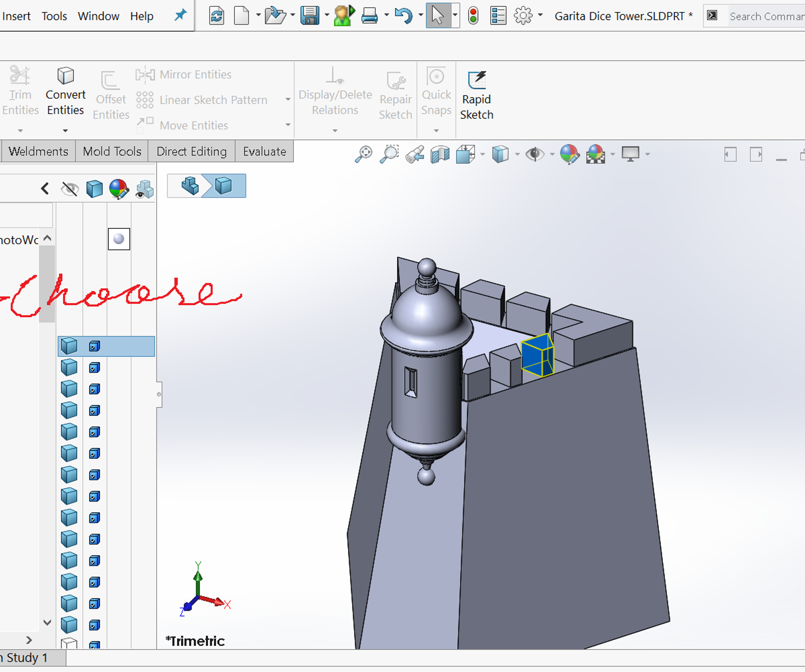Click the pin icon next to Help menu

pyautogui.click(x=180, y=16)
